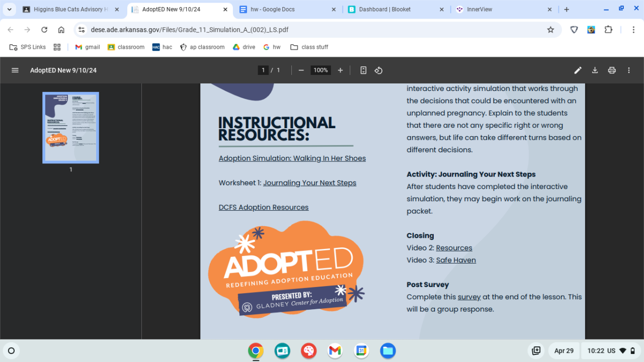This screenshot has height=362, width=644.
Task: Open the SPS Links bookmark folder
Action: point(28,47)
